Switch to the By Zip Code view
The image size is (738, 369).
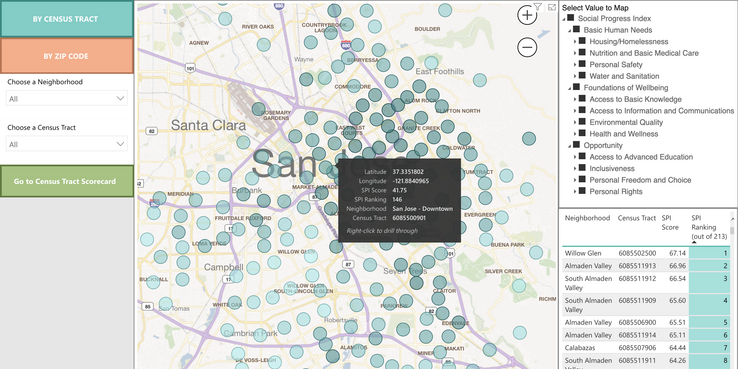coord(66,56)
